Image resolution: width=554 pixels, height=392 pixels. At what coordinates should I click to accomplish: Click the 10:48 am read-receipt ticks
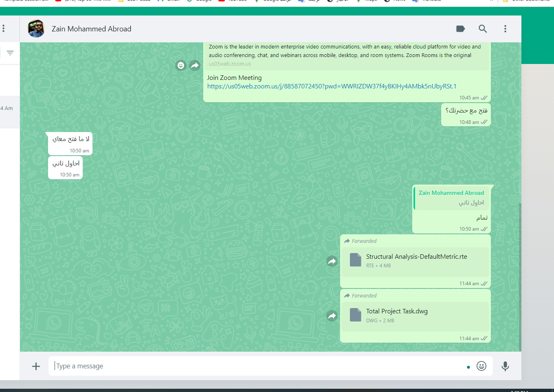(x=484, y=122)
